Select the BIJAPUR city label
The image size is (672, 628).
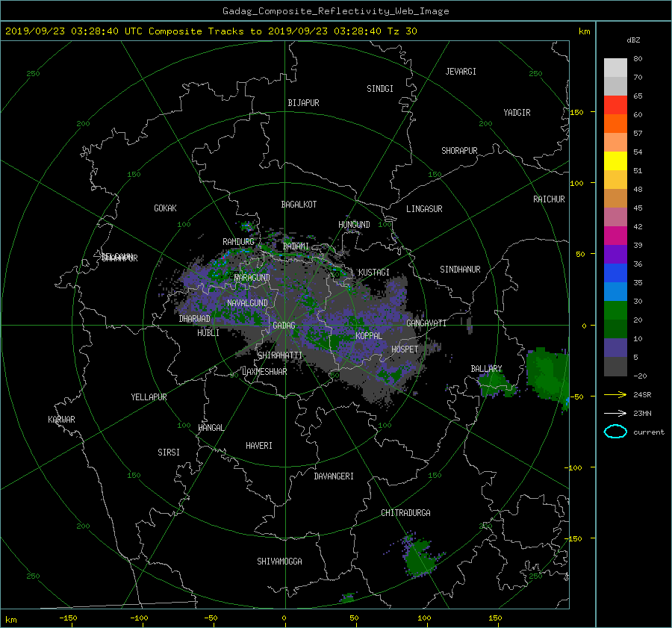click(x=303, y=103)
